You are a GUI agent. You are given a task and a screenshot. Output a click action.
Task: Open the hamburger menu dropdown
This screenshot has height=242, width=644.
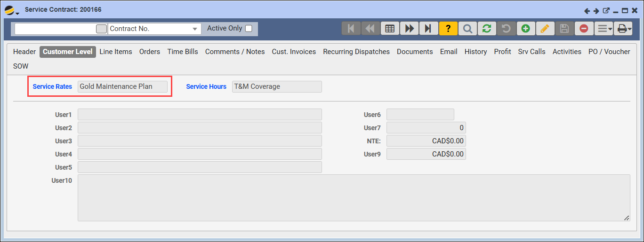(604, 29)
